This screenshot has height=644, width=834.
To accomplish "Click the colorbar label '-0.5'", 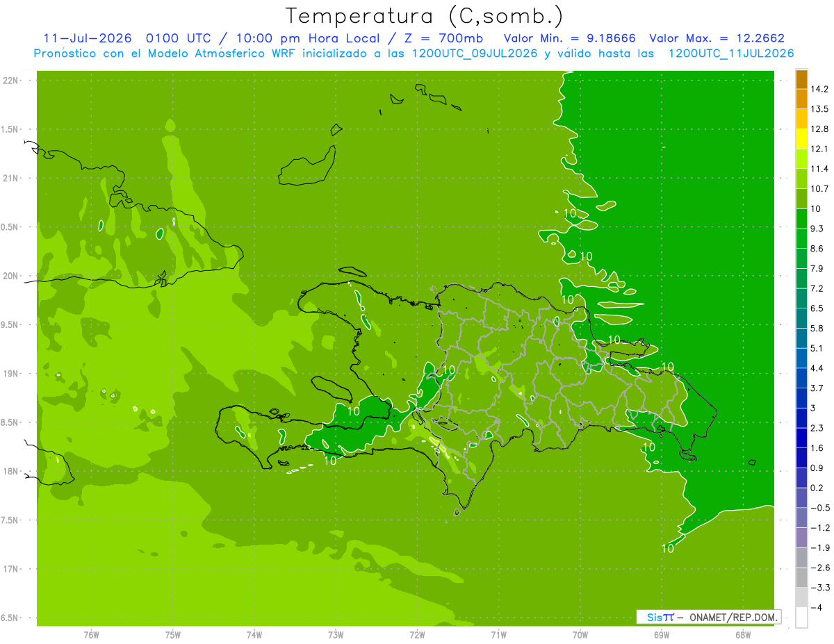I will coord(819,508).
